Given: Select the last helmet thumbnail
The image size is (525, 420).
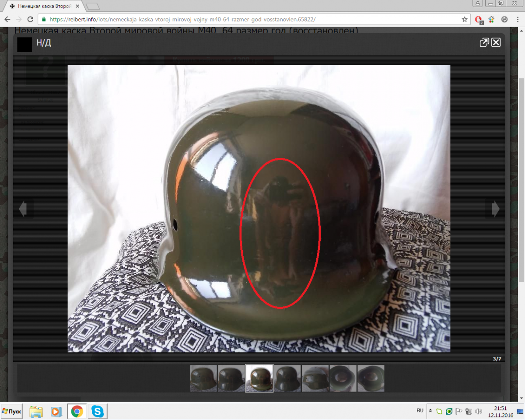Looking at the screenshot, I should pos(371,378).
